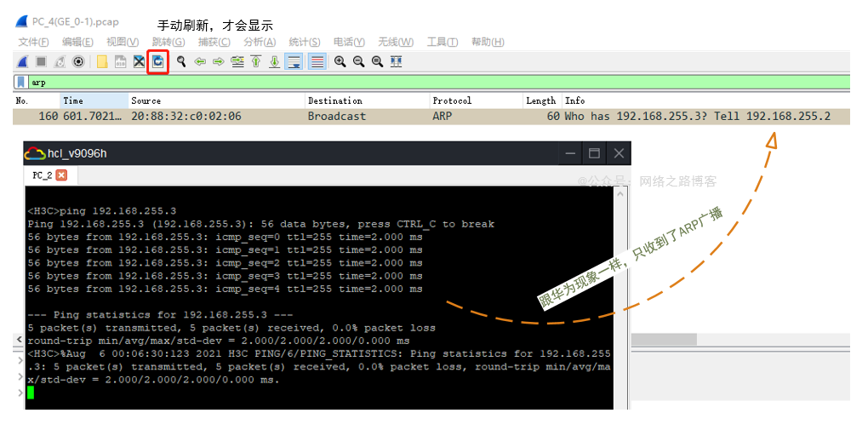Open the 分析(A) menu

[x=260, y=42]
